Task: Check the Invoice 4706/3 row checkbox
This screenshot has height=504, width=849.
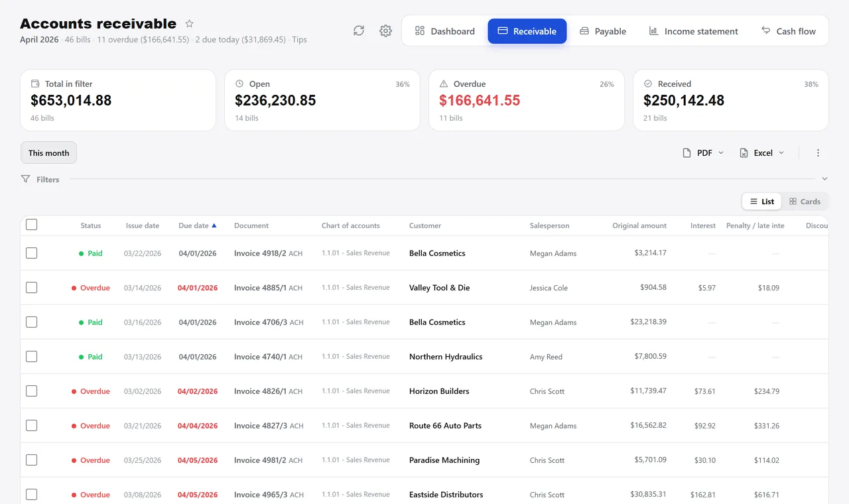Action: (x=31, y=322)
